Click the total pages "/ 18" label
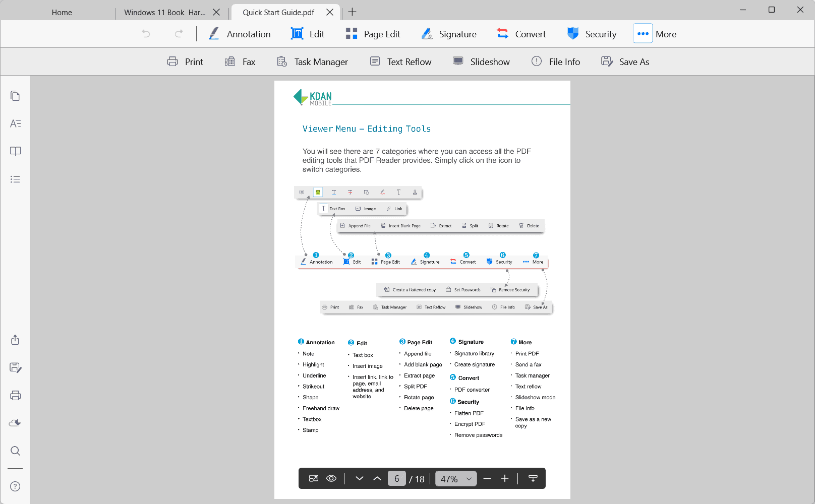This screenshot has width=815, height=504. pos(417,479)
